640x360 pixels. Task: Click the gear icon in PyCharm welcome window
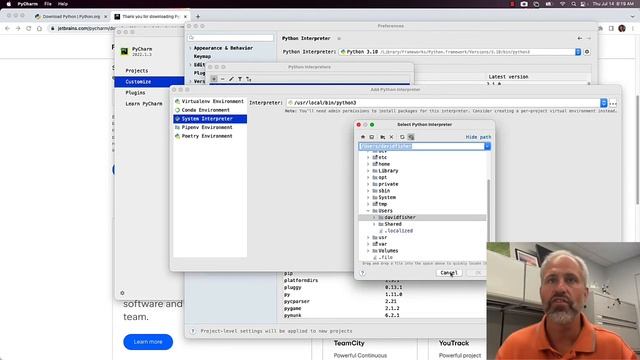[122, 293]
